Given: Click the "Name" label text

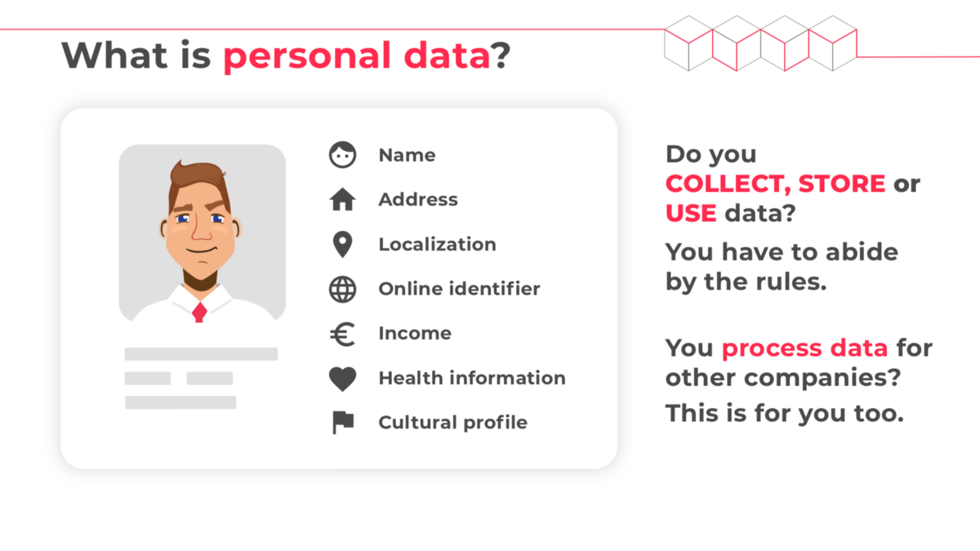Looking at the screenshot, I should coord(407,155).
